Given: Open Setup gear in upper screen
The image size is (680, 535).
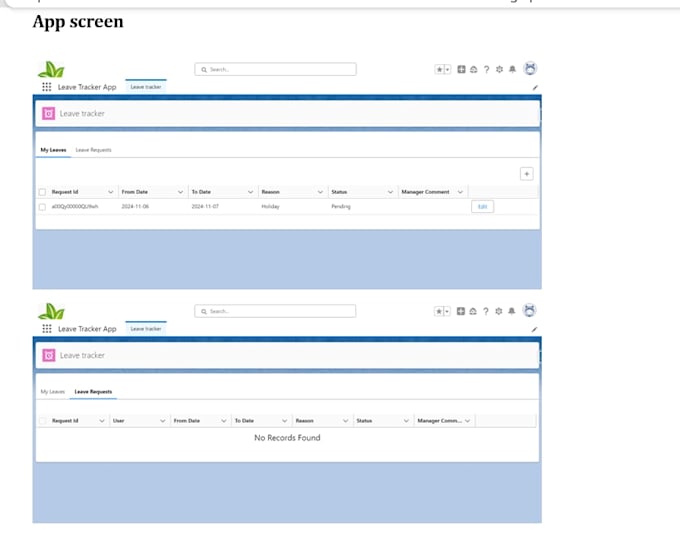Looking at the screenshot, I should 500,69.
